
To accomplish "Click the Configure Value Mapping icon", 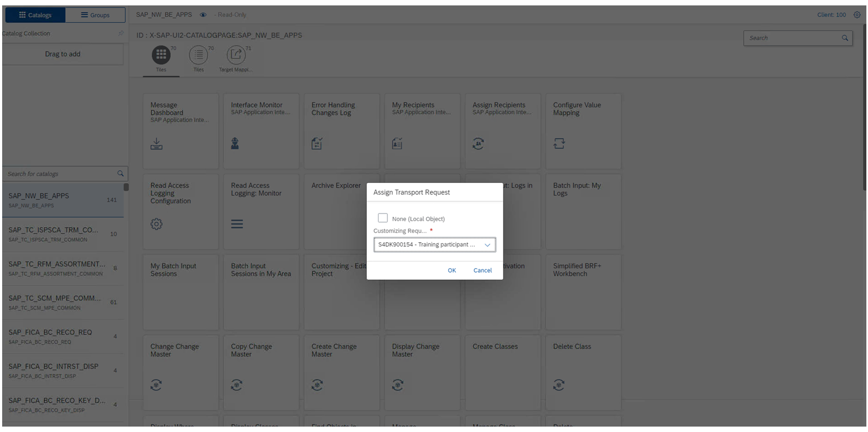I will point(559,144).
